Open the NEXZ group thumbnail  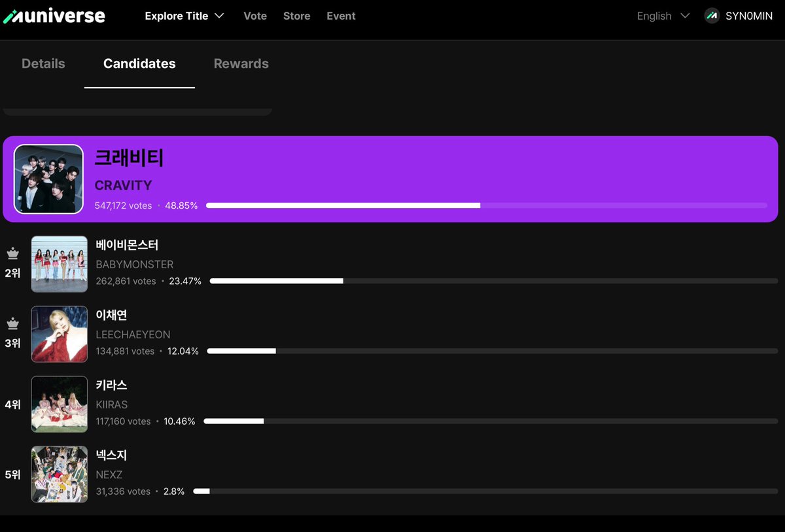click(59, 474)
